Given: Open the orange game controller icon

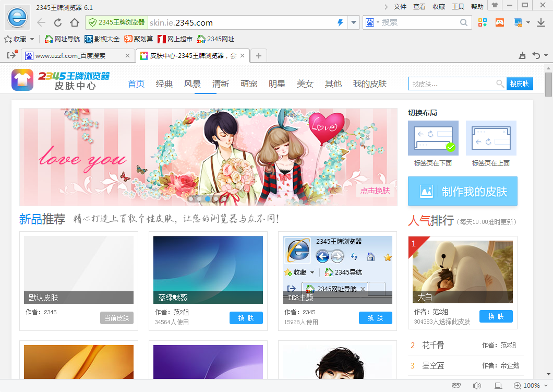Looking at the screenshot, I should (x=500, y=22).
